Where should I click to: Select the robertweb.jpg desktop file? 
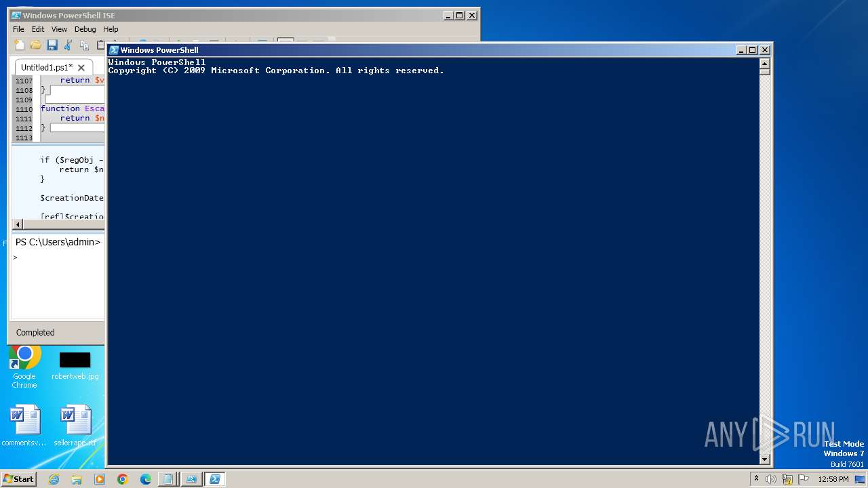point(75,366)
